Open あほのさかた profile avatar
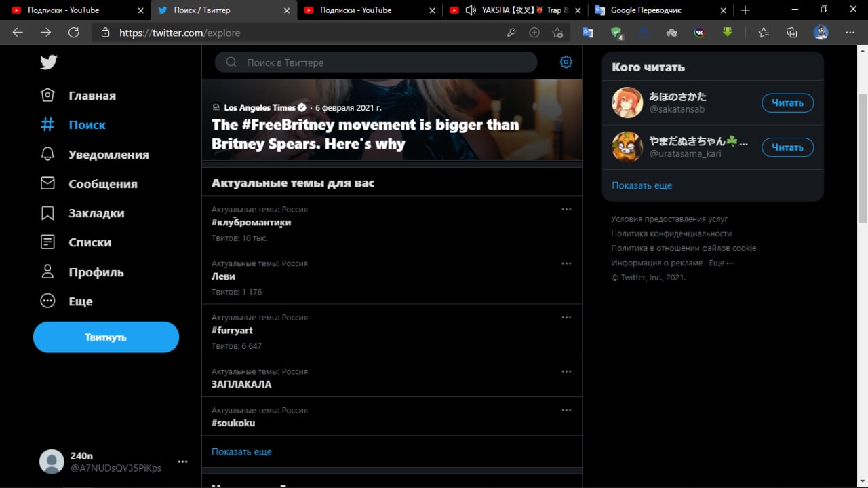 pyautogui.click(x=627, y=102)
